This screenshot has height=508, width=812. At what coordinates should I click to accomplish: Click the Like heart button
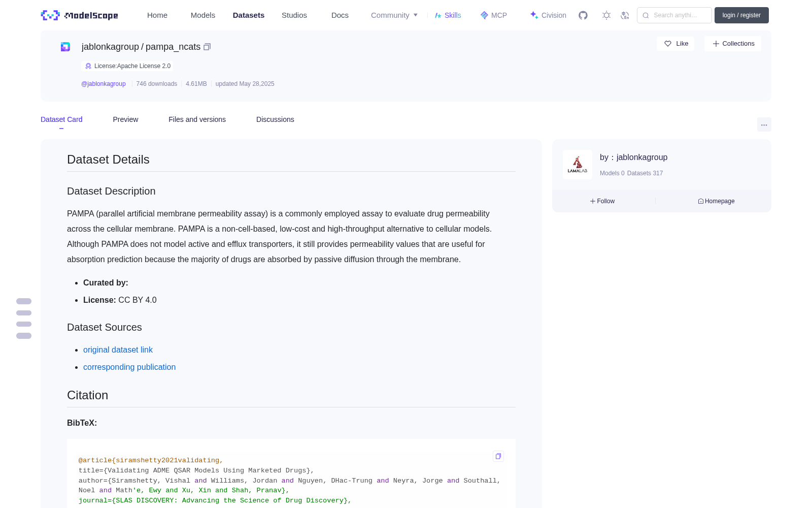[676, 44]
